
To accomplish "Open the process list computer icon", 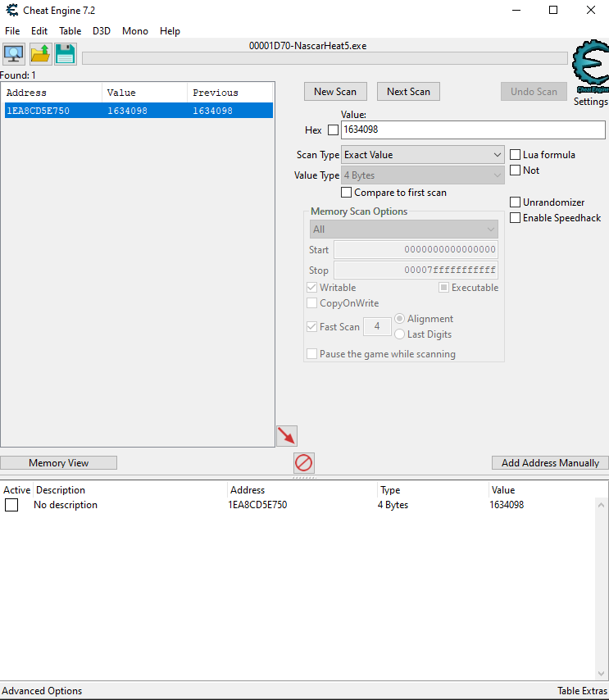I will coord(14,54).
